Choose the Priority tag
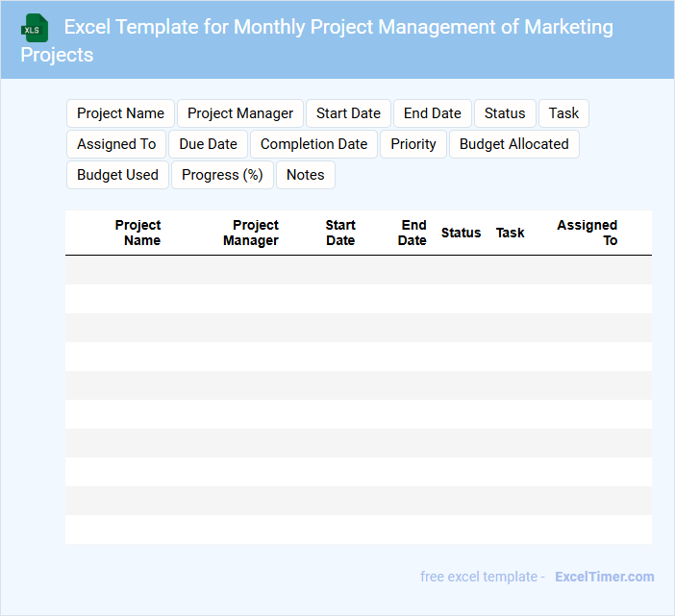The height and width of the screenshot is (616, 675). [413, 144]
